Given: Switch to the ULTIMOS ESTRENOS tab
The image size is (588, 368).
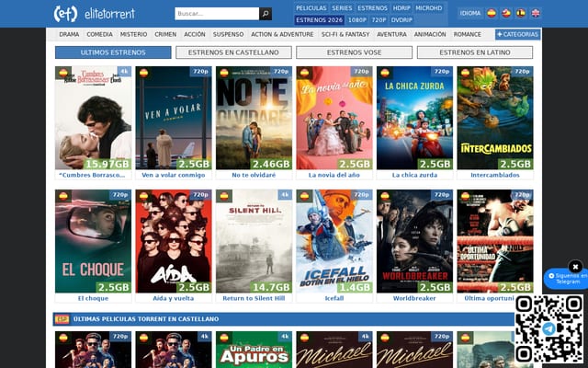Looking at the screenshot, I should click(113, 52).
